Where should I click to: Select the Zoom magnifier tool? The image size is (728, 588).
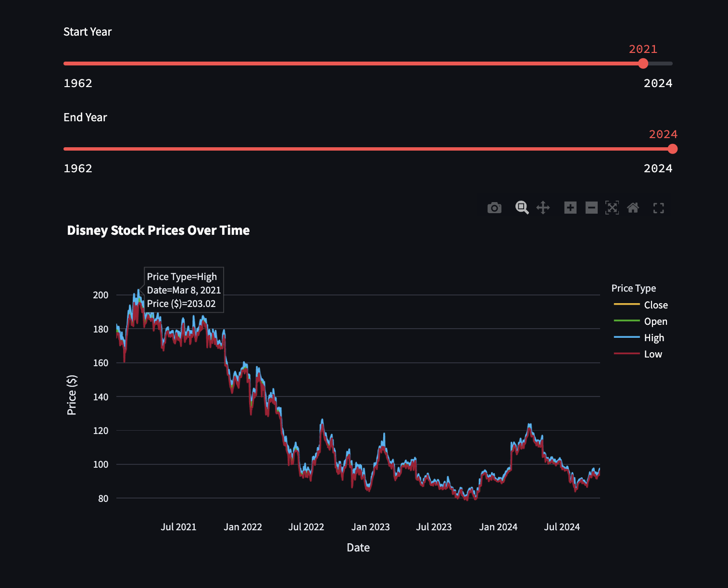click(x=522, y=208)
